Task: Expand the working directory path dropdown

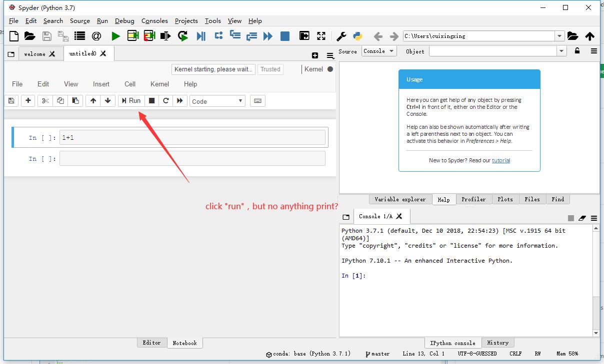Action: [560, 35]
